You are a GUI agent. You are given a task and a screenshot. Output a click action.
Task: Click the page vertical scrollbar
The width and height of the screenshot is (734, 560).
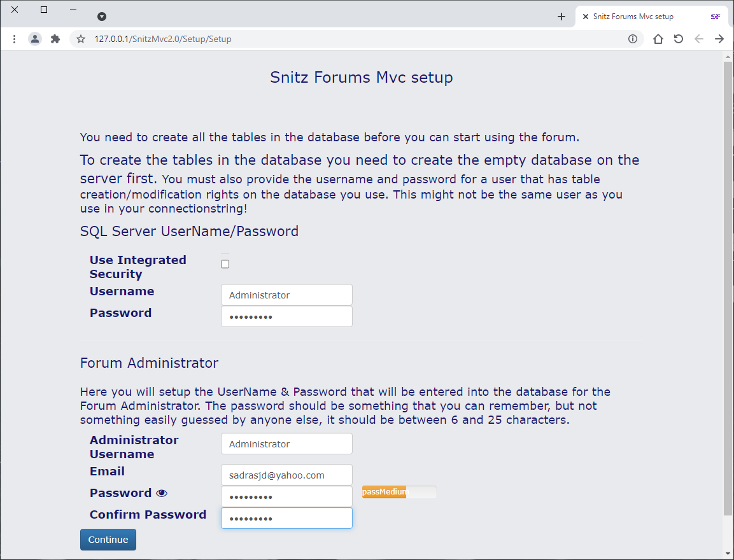tap(728, 286)
